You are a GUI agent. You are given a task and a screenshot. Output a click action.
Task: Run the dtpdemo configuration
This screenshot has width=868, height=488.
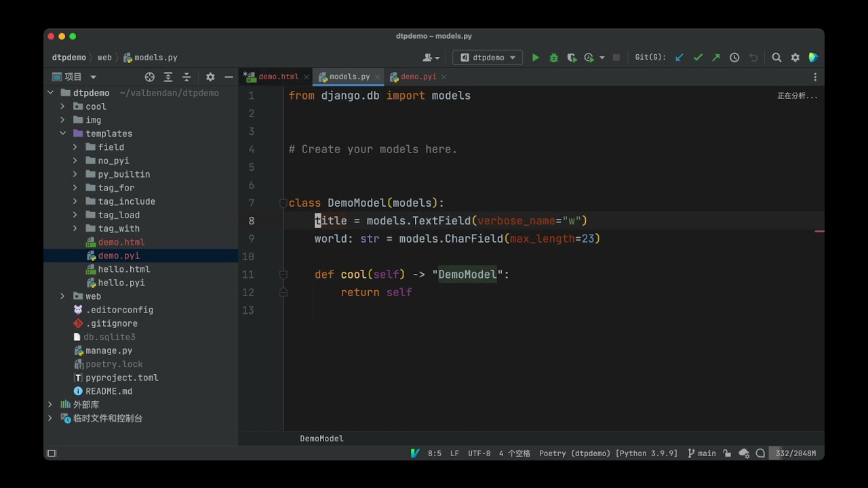tap(536, 58)
